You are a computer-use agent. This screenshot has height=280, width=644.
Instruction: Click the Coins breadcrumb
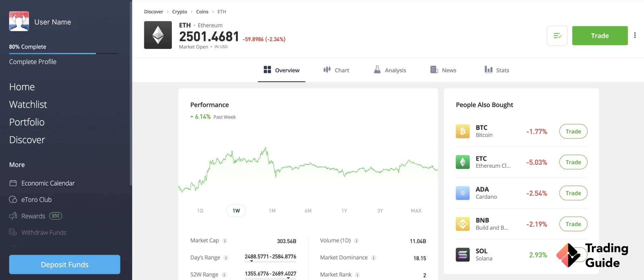[x=202, y=12]
